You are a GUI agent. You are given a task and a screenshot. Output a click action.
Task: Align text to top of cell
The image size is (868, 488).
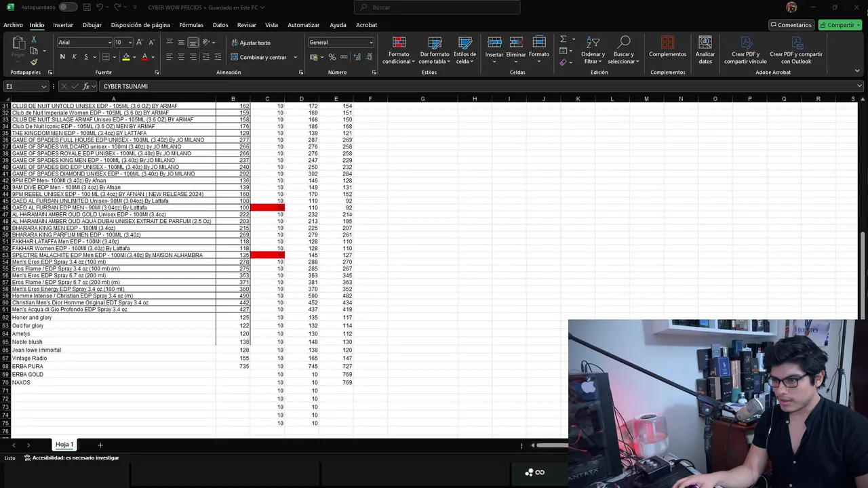click(170, 42)
